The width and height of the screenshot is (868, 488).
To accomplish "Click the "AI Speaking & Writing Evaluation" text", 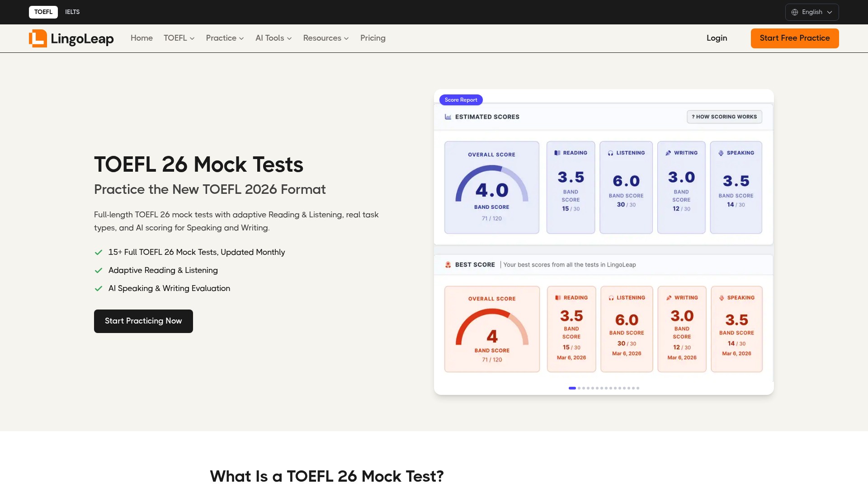I will (x=169, y=288).
